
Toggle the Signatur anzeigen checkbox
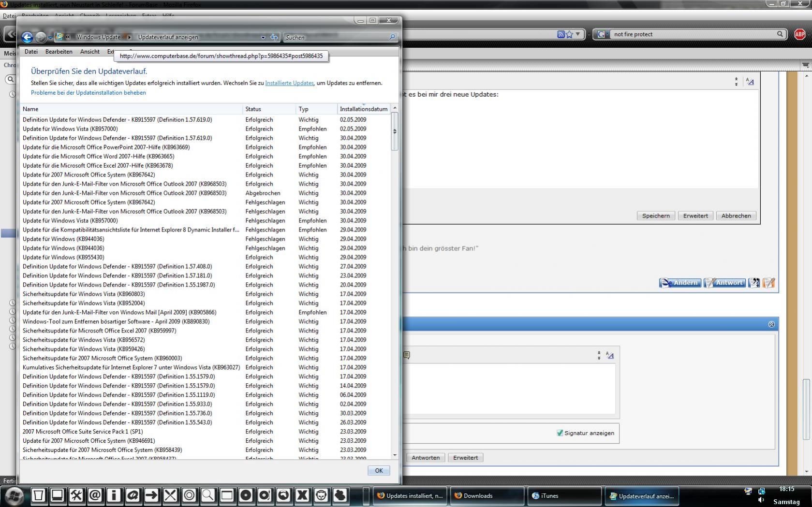(x=560, y=433)
